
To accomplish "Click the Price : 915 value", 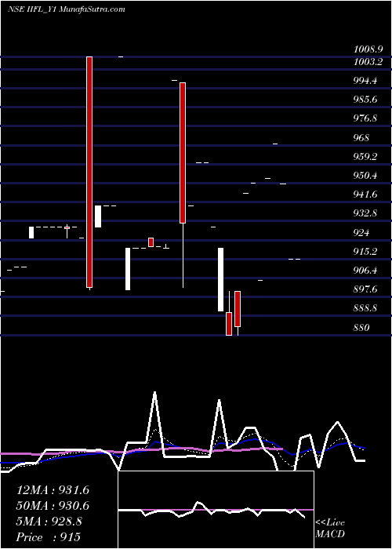I will click(49, 537).
